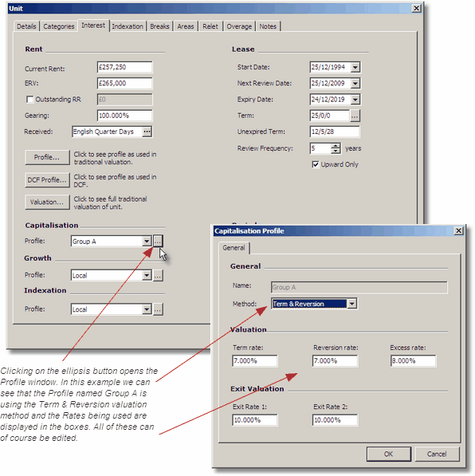Click the Term field ellipsis button
Viewport: 475px width, 476px height.
(x=355, y=116)
